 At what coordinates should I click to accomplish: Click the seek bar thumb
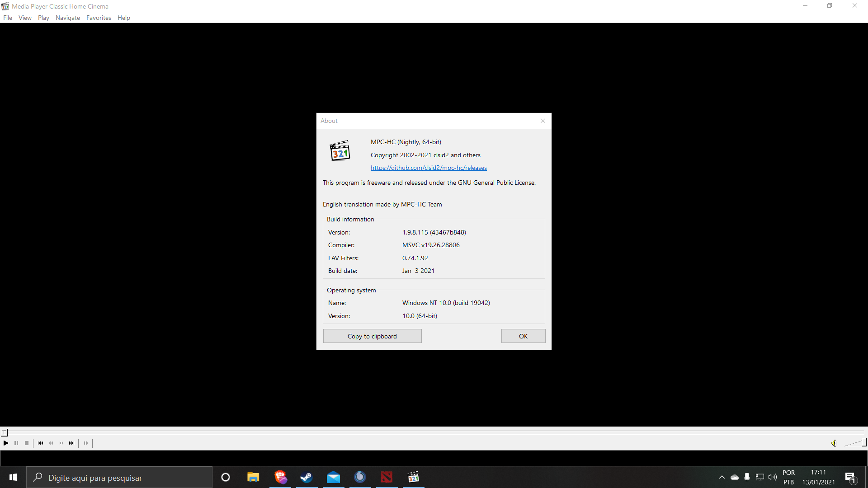pyautogui.click(x=5, y=432)
